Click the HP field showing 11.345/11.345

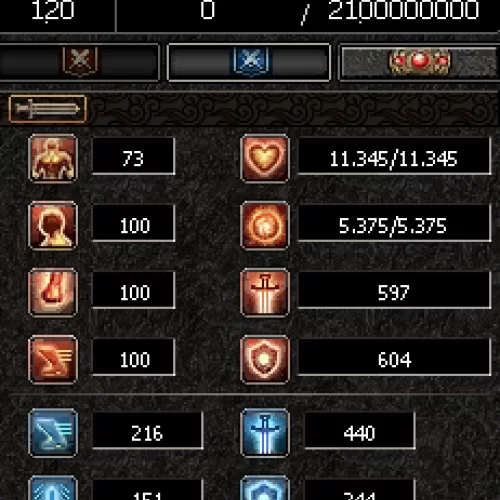point(394,156)
